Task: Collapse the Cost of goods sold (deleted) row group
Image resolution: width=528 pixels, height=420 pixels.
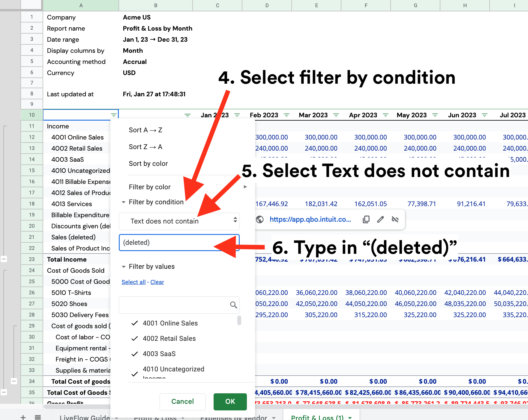Action: click(x=14, y=381)
